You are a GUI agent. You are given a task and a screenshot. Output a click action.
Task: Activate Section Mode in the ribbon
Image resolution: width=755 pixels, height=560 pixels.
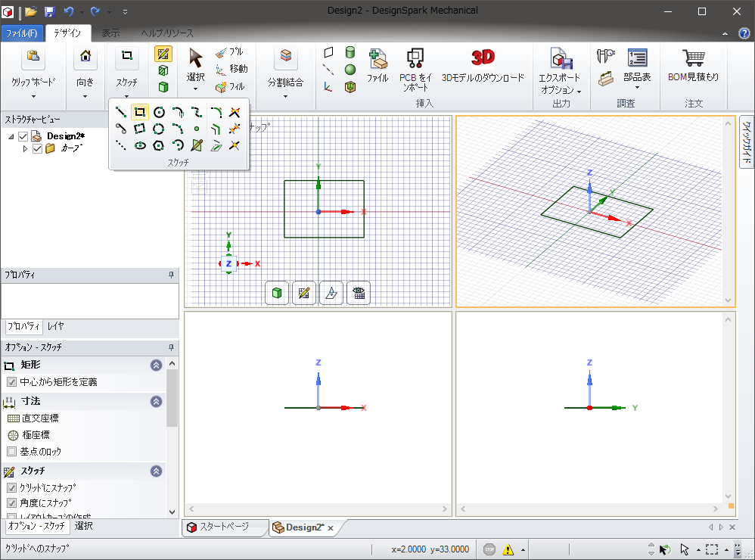click(x=163, y=70)
